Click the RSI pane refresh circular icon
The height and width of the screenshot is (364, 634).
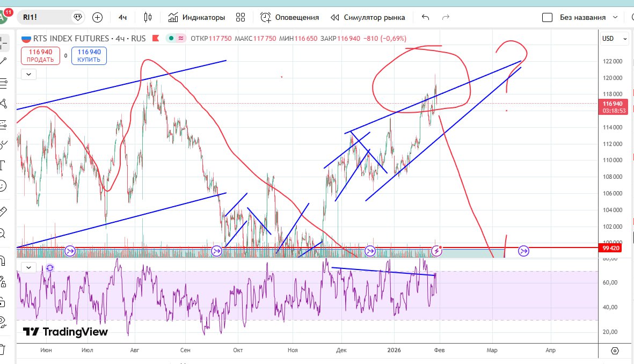[x=50, y=268]
